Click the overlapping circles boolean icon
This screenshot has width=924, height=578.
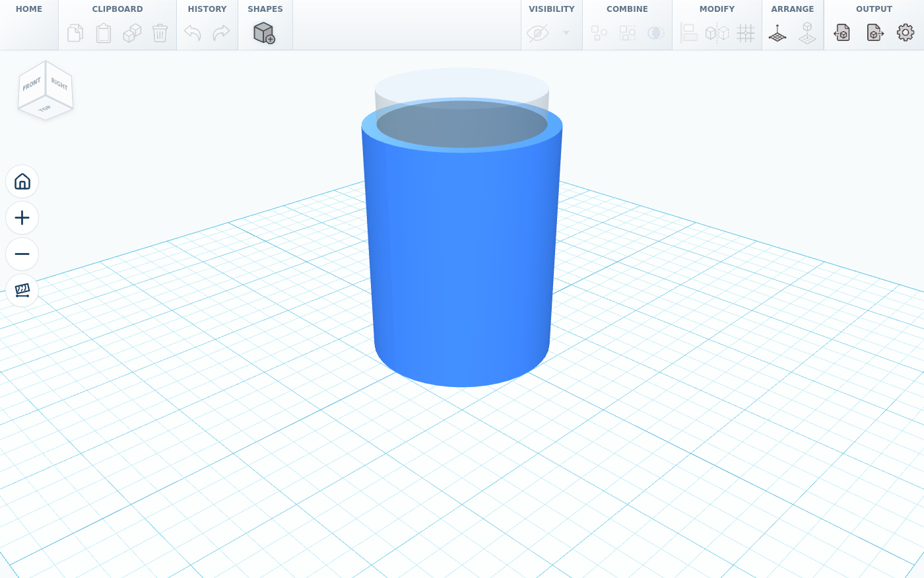[655, 33]
